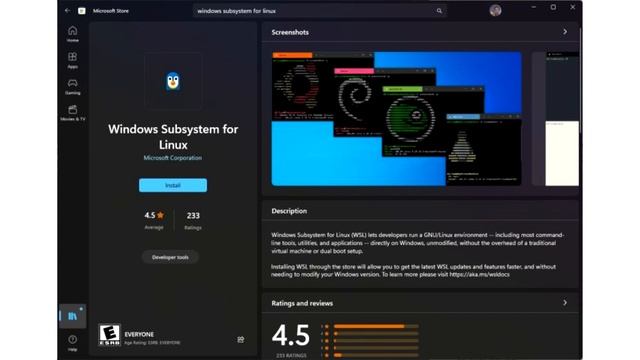Expand Ratings and reviews chevron
Viewport: 640px width, 360px height.
(565, 303)
